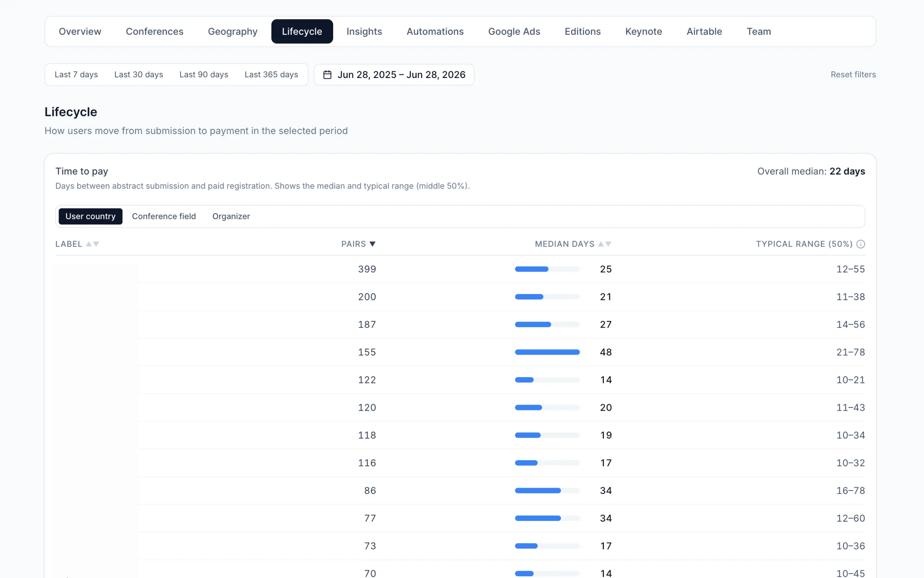Image resolution: width=924 pixels, height=578 pixels.
Task: Switch to the Conferences tab
Action: pyautogui.click(x=154, y=31)
